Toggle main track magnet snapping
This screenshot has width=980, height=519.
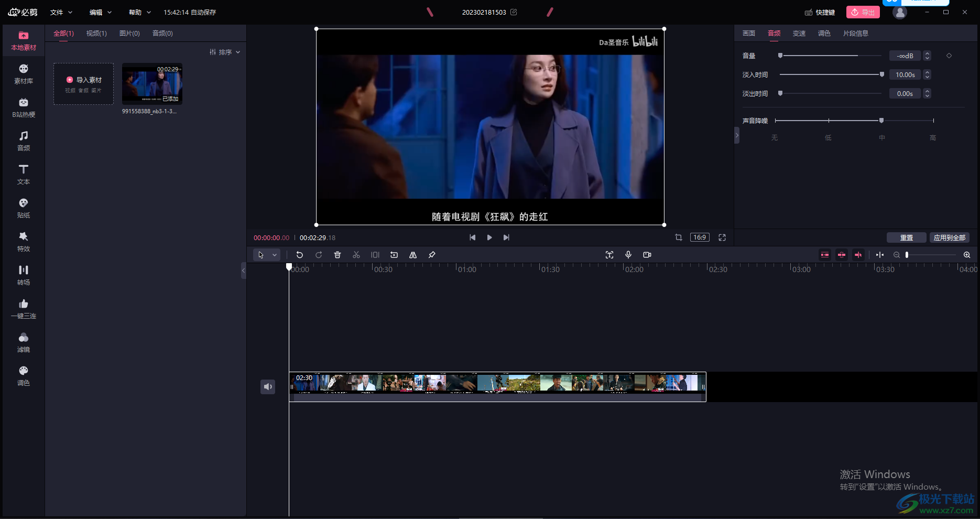coord(825,255)
